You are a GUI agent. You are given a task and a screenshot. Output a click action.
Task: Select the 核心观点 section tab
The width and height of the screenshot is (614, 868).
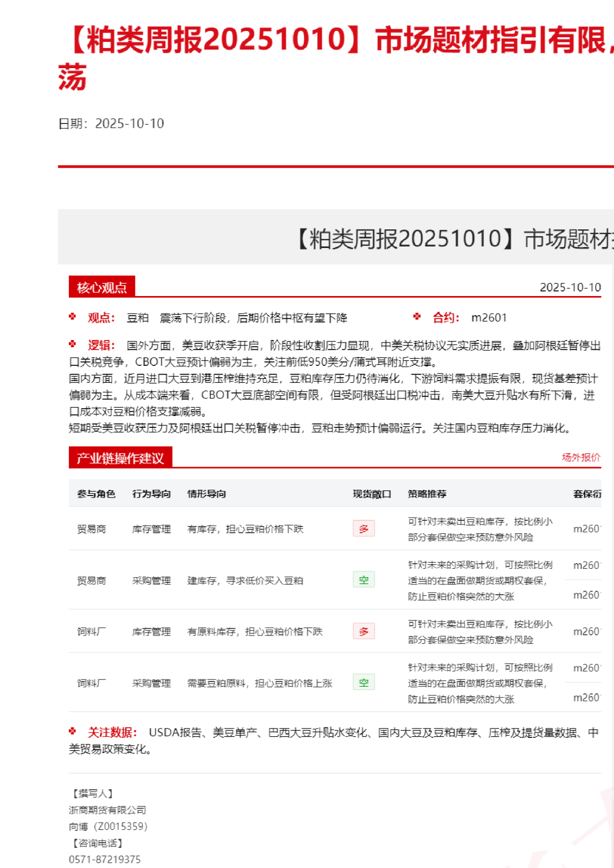coord(102,287)
